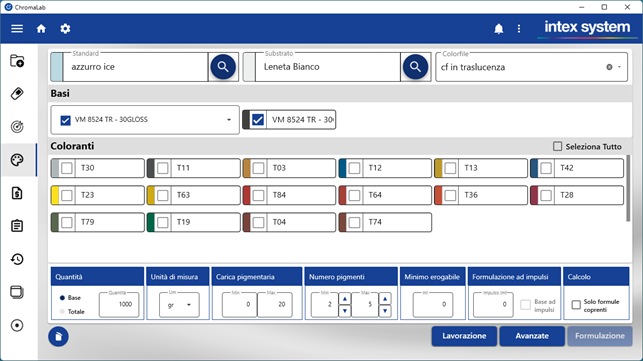Click the Minimo erogabile ml field
Viewport: 643px width, 361px height.
(433, 304)
